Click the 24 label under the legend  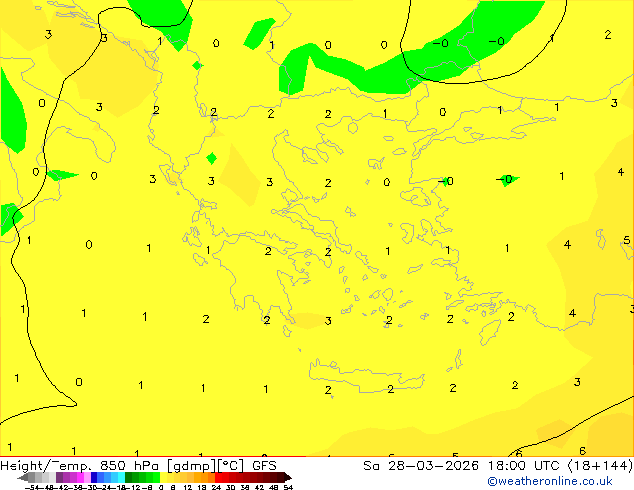(217, 488)
